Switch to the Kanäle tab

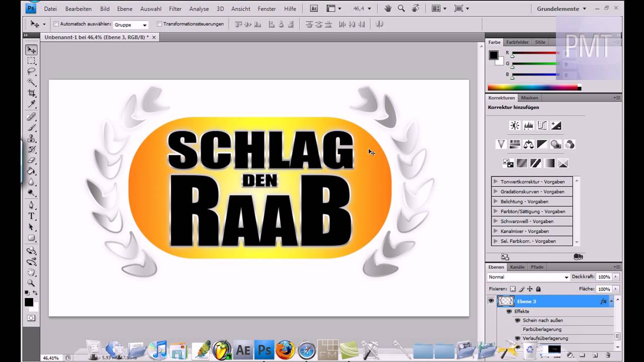coord(517,267)
